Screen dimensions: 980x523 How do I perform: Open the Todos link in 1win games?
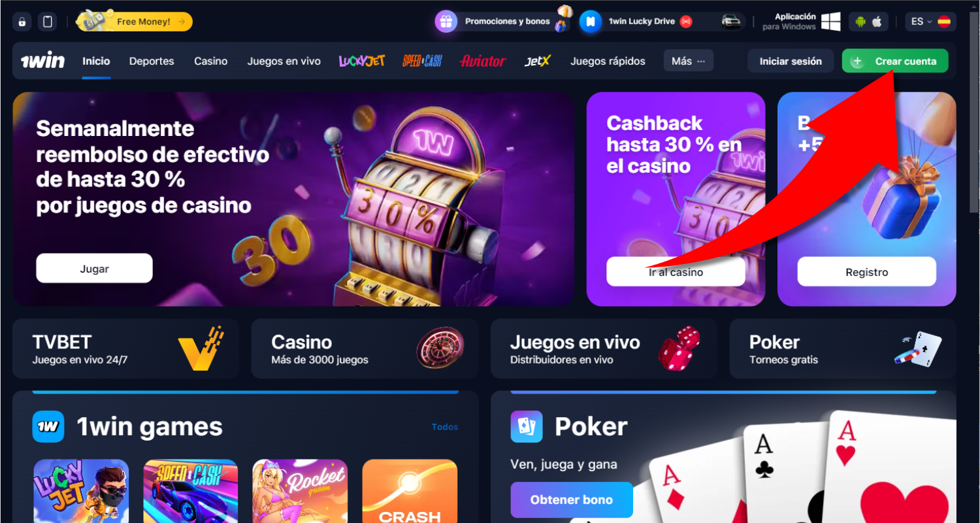click(445, 427)
